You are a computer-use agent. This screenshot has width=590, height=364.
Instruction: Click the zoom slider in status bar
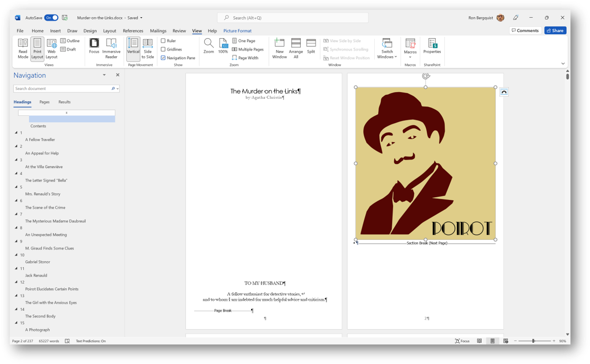(x=533, y=341)
